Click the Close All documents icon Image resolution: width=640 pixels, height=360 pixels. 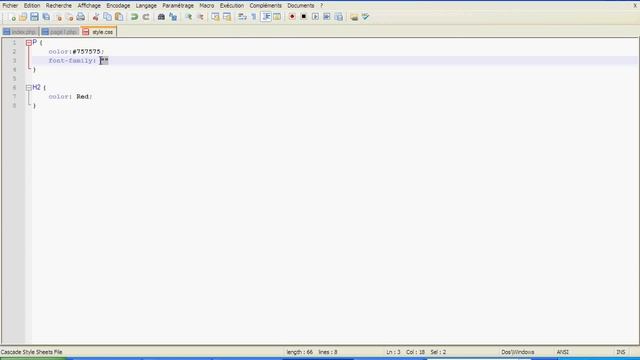pyautogui.click(x=69, y=17)
